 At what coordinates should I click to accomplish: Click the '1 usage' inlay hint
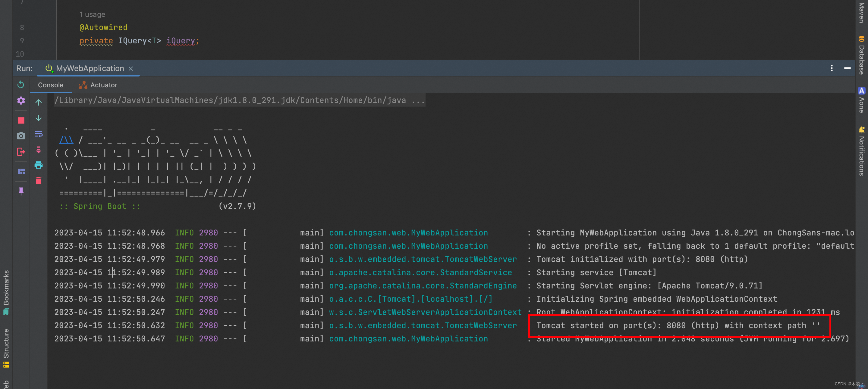point(92,14)
